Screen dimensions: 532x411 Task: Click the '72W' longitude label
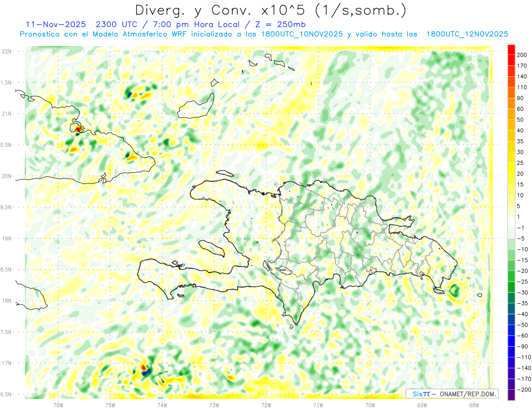(x=266, y=405)
